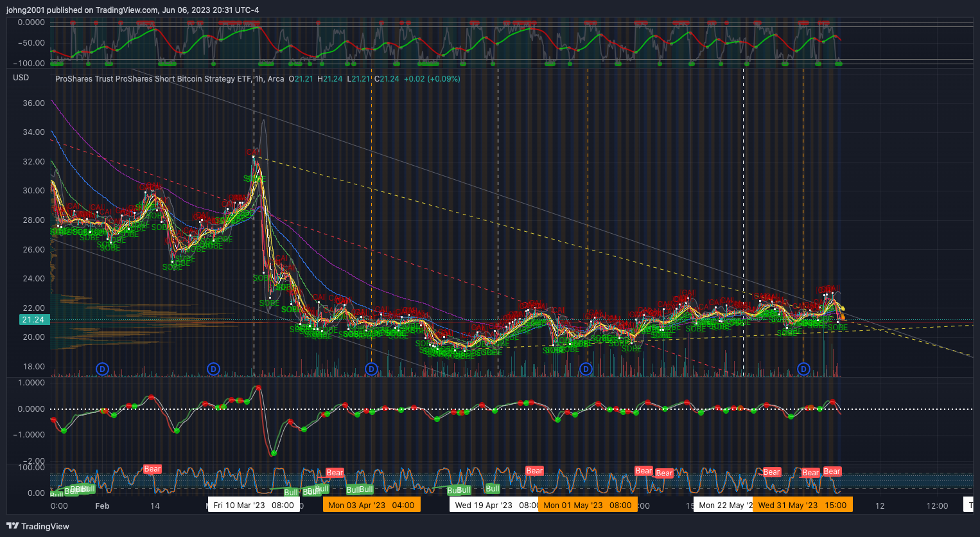Viewport: 980px width, 537px height.
Task: Click the Bear signal label above the 14 date
Action: [x=152, y=470]
